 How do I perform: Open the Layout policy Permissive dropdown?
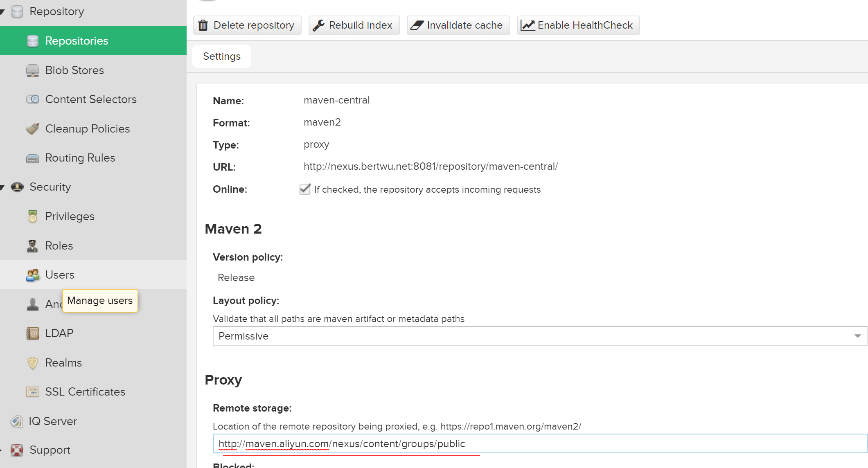[x=857, y=336]
